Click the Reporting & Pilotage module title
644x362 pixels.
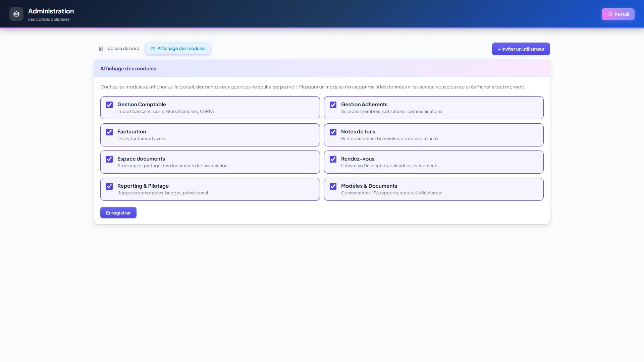pyautogui.click(x=143, y=186)
